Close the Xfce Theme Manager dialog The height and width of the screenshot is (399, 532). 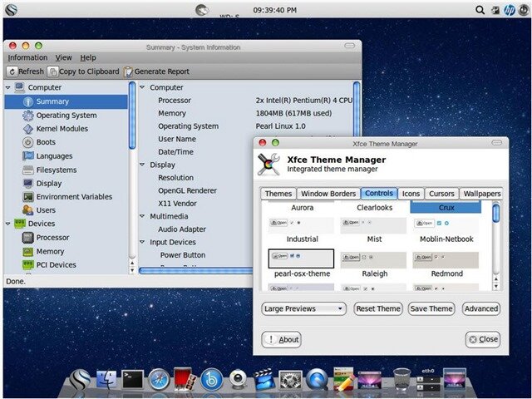point(483,339)
